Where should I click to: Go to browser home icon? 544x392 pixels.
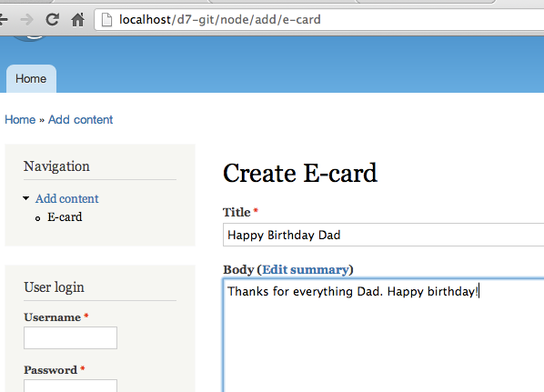click(x=77, y=19)
